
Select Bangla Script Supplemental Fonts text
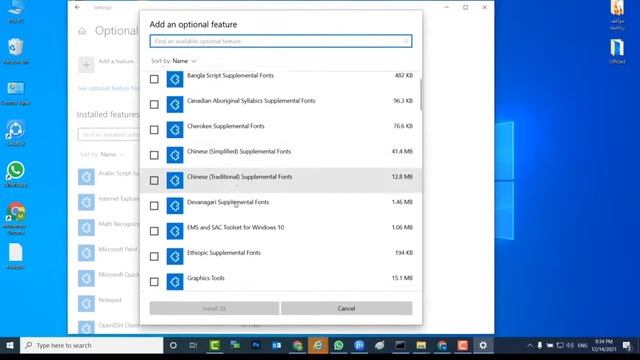point(230,76)
